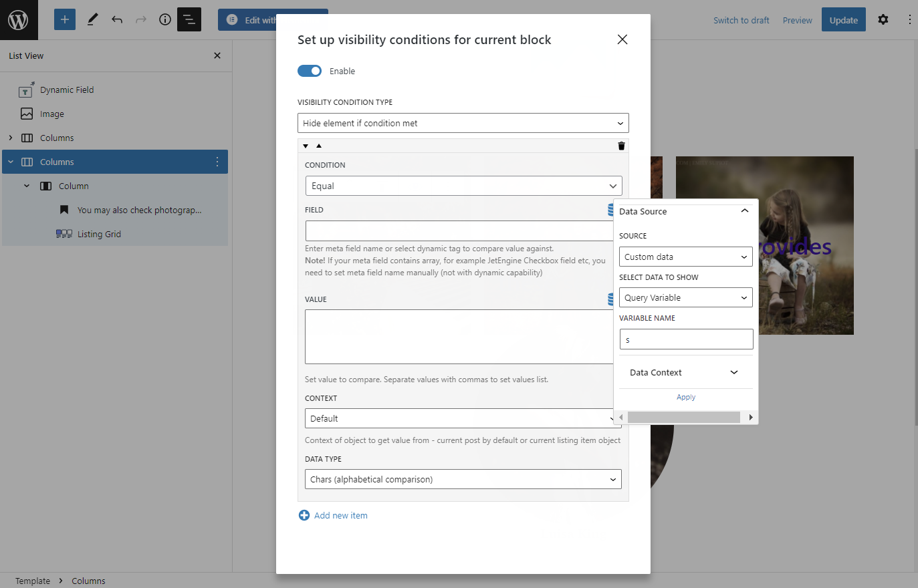Screen dimensions: 918x588
Task: Click the Template breadcrumb
Action: [33, 581]
